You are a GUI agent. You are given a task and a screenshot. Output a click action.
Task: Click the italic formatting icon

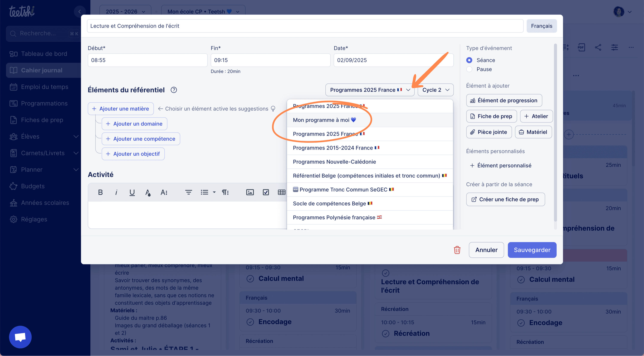coord(116,192)
